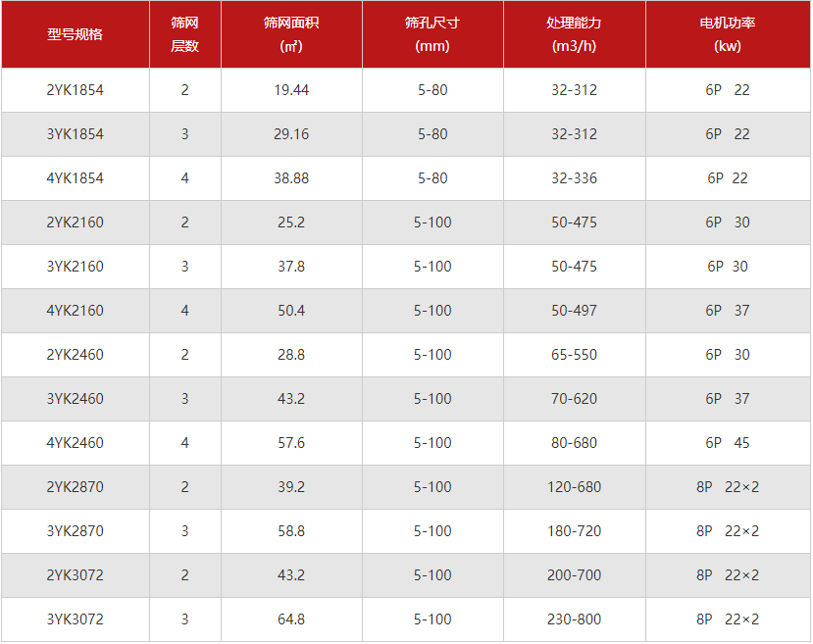Select capacity value 70-620
The image size is (813, 644).
574,399
